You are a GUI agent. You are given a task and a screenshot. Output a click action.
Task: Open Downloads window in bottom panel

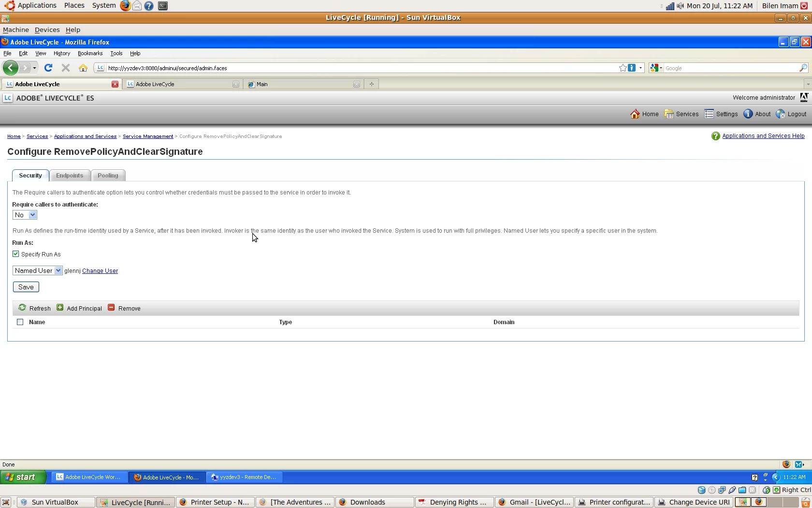coord(374,503)
